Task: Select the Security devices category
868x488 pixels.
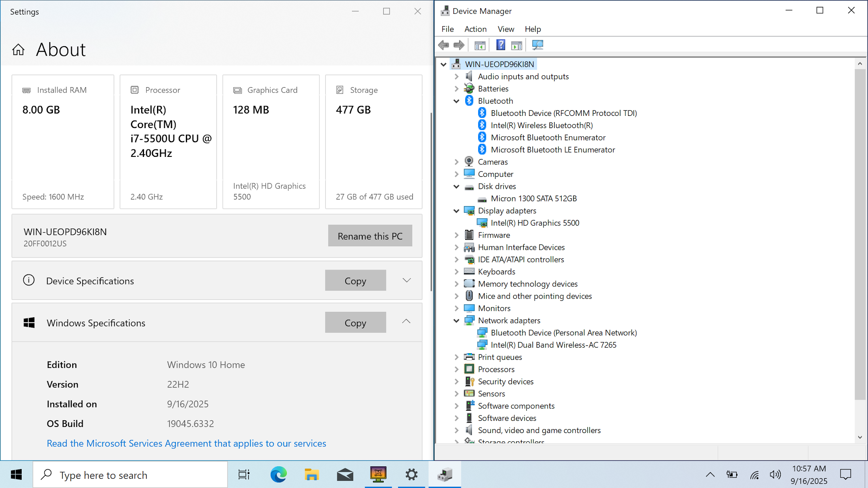Action: [505, 382]
